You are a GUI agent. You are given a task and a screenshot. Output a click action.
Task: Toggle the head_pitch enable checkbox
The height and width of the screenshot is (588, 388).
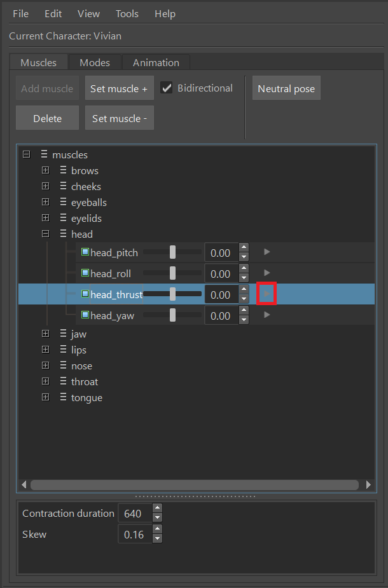(85, 252)
